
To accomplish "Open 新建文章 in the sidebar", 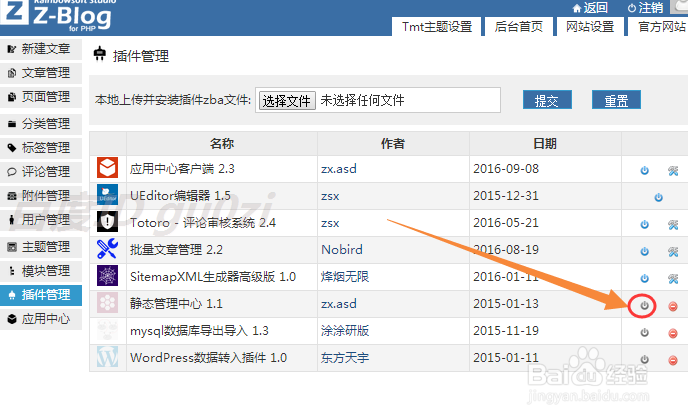I will point(41,49).
